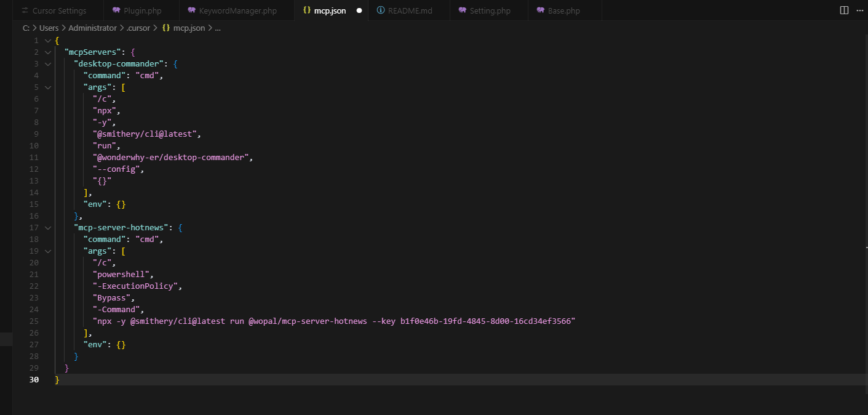Click the Users breadcrumb segment

49,28
